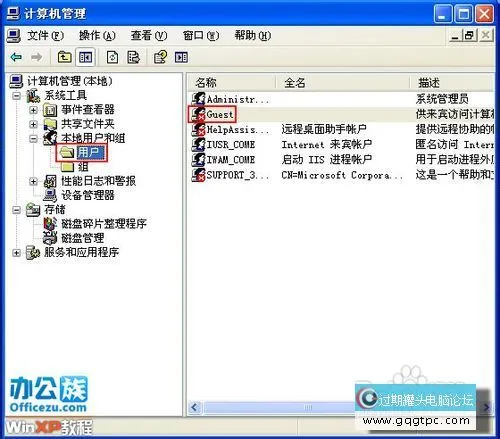The height and width of the screenshot is (439, 500).
Task: Click the Export list toolbar icon
Action: click(133, 57)
